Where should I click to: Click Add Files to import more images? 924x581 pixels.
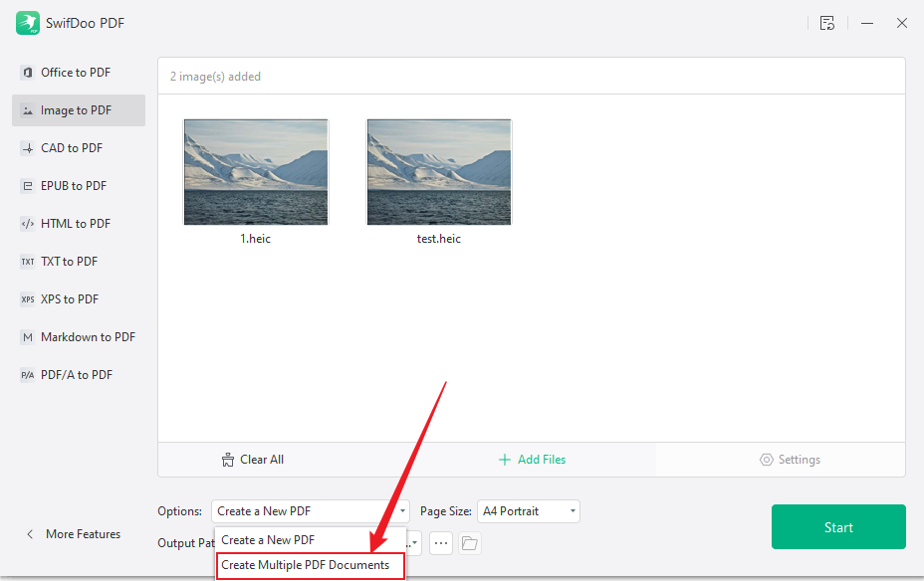click(532, 459)
